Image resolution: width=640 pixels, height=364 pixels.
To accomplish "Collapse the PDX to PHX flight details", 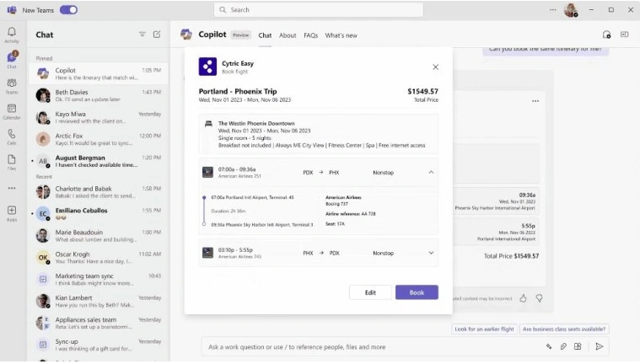I will [x=431, y=172].
